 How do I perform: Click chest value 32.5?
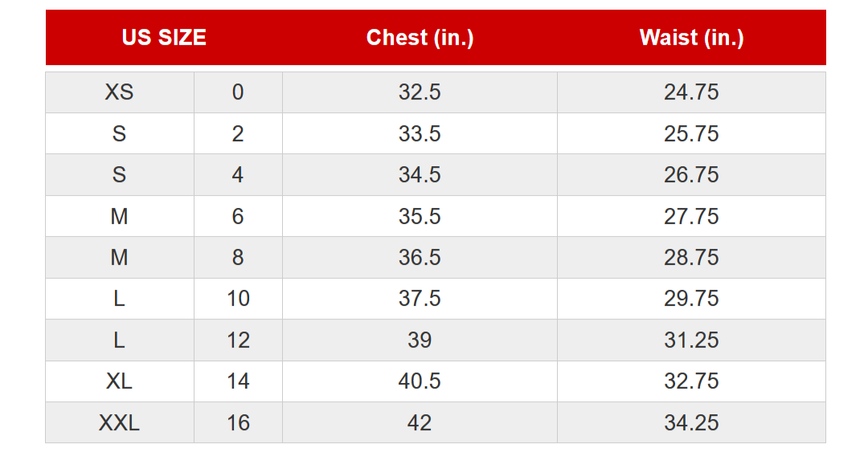(420, 92)
